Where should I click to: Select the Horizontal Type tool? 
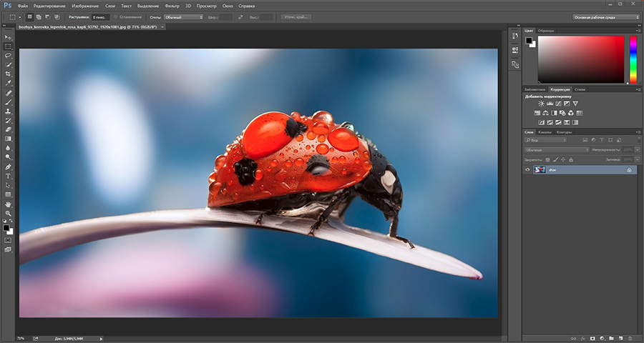(x=8, y=176)
